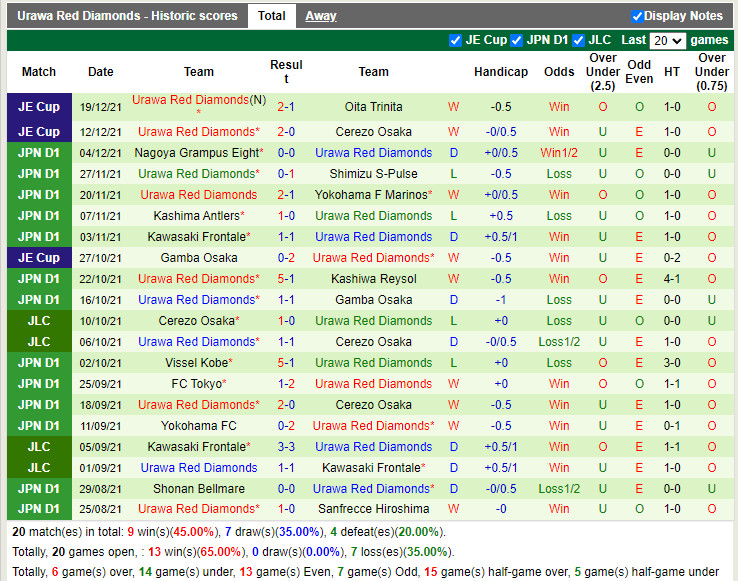Screen dimensions: 738x581
Task: Click the 2-1 result against Oita Trinita
Action: pos(286,107)
